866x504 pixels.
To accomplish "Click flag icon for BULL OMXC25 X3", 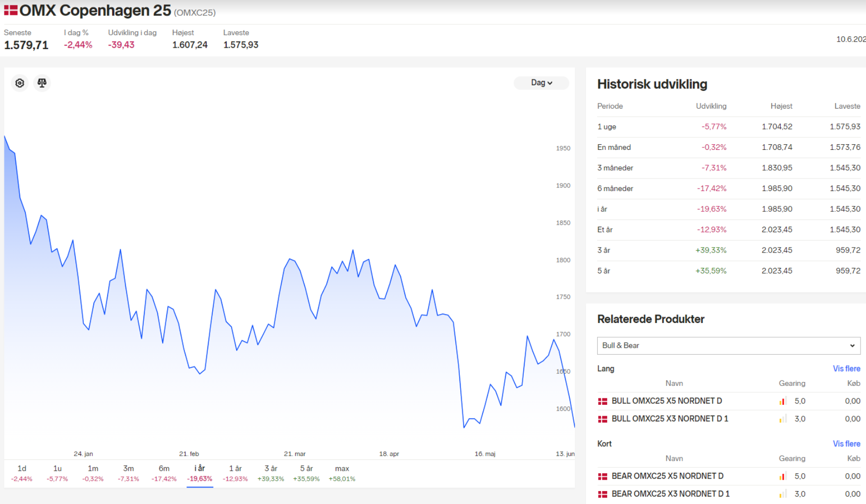I will pos(603,419).
